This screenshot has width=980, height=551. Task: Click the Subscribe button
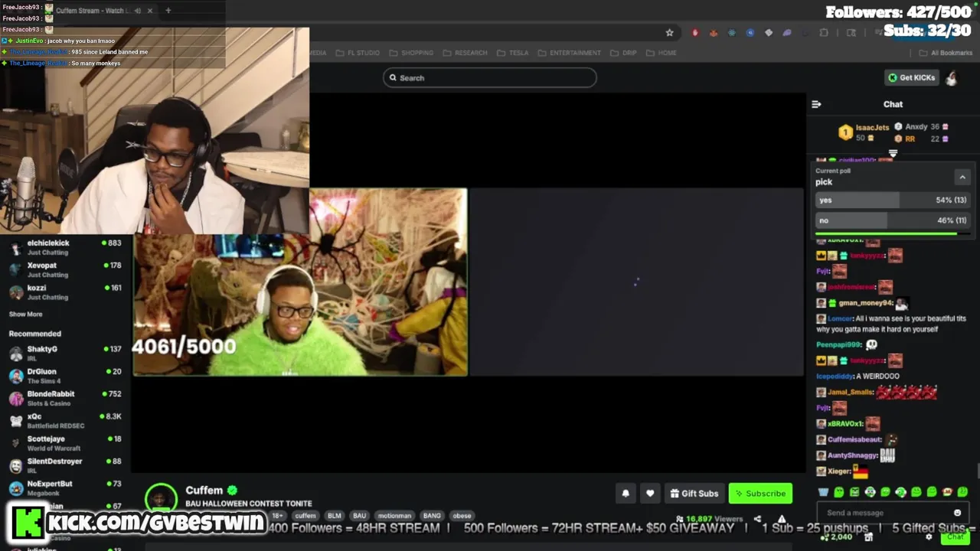[760, 494]
